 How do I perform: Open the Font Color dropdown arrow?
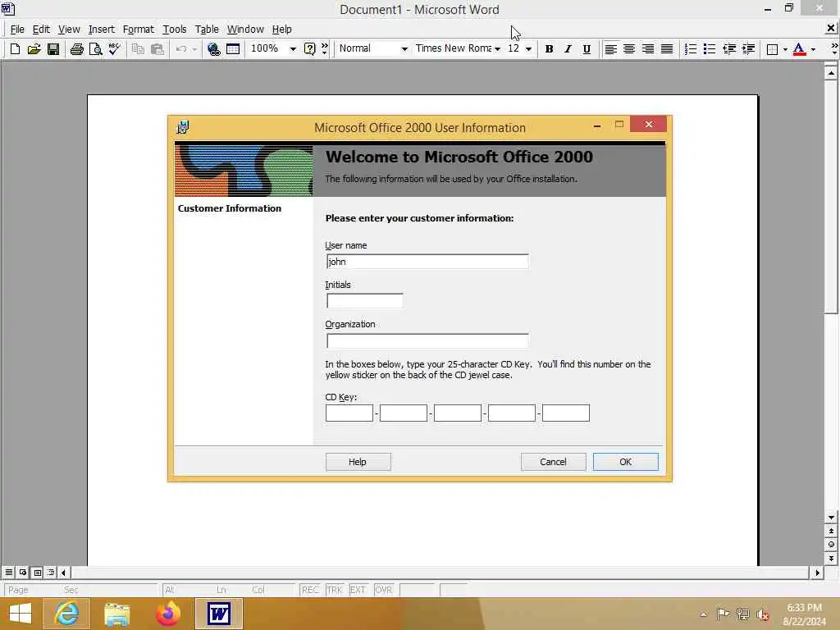point(813,49)
